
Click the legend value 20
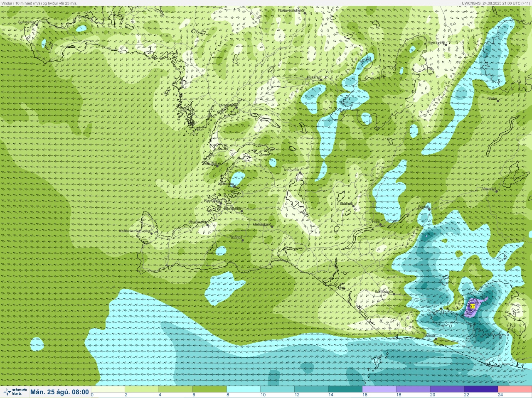[433, 395]
